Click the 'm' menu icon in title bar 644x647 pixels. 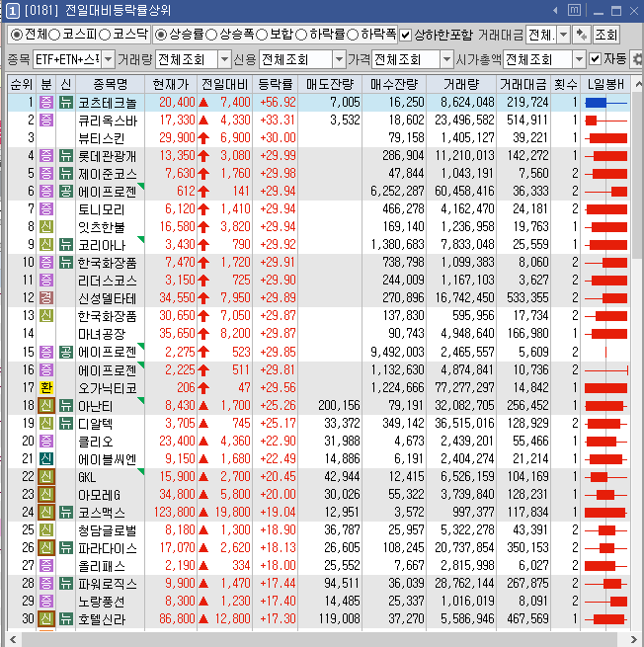574,10
